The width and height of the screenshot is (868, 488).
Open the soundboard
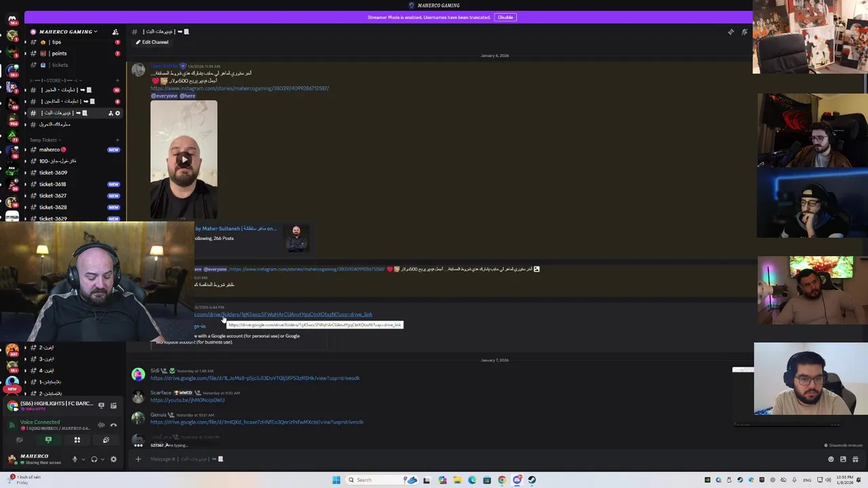pyautogui.click(x=106, y=440)
